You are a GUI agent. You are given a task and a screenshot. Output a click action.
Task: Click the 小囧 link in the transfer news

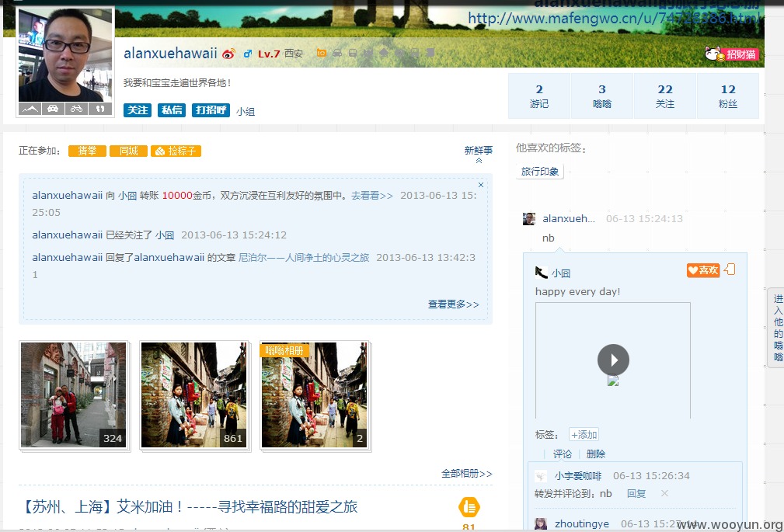[127, 196]
